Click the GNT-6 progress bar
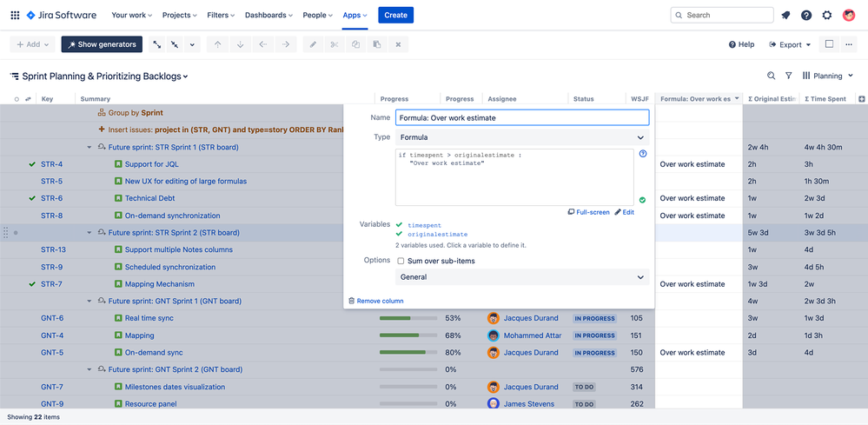The height and width of the screenshot is (425, 868). 408,318
